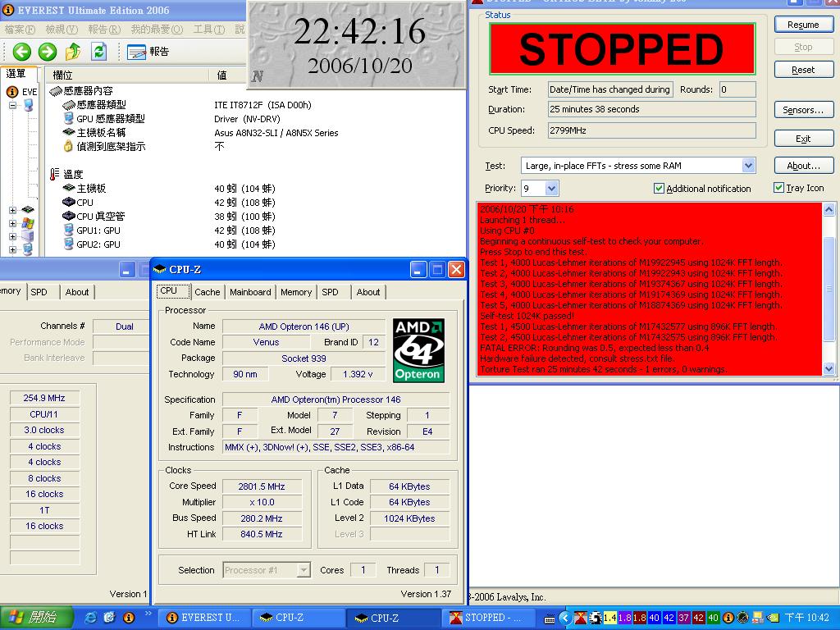Open the Priority dropdown showing 9

(551, 188)
